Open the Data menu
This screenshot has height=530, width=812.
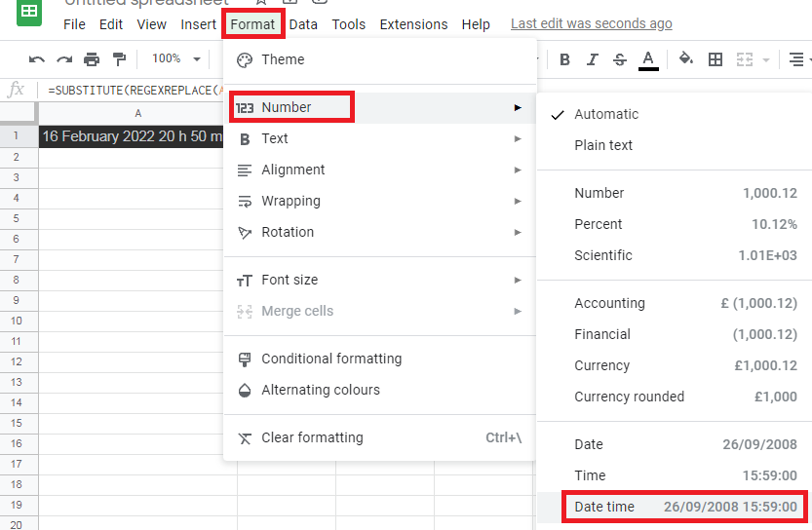[x=303, y=24]
